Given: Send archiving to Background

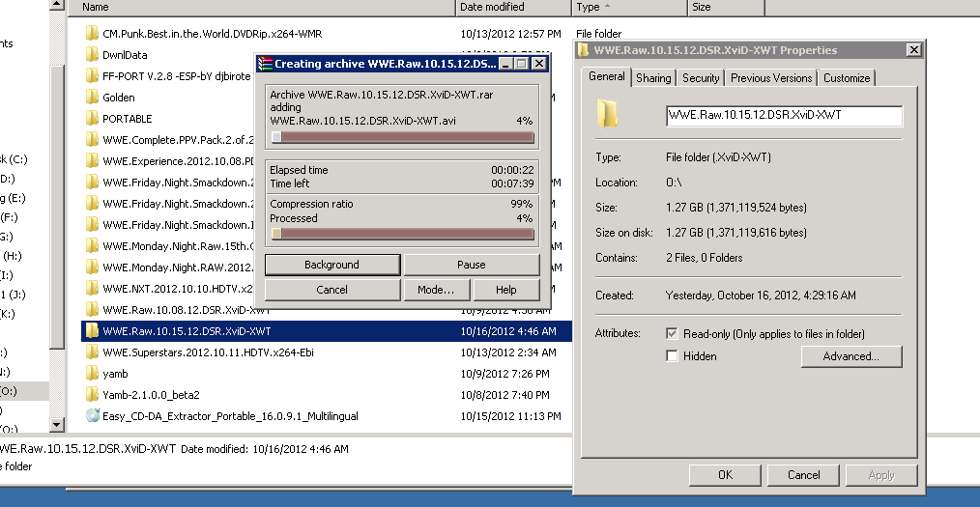Looking at the screenshot, I should [x=331, y=265].
